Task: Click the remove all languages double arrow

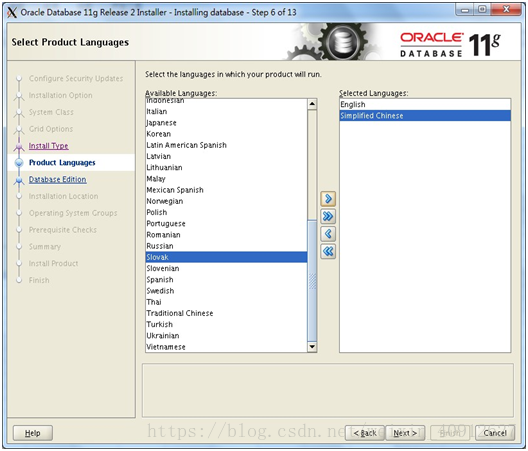Action: tap(328, 251)
